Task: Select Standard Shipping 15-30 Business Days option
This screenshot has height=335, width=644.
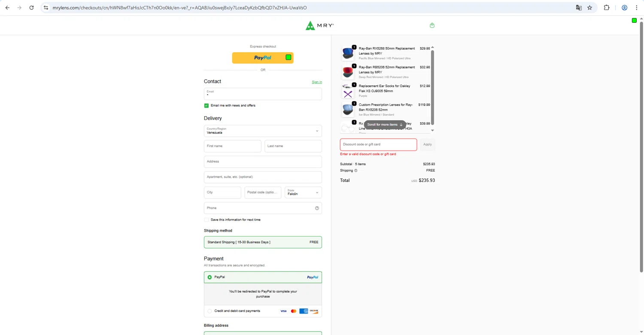Action: pos(263,242)
